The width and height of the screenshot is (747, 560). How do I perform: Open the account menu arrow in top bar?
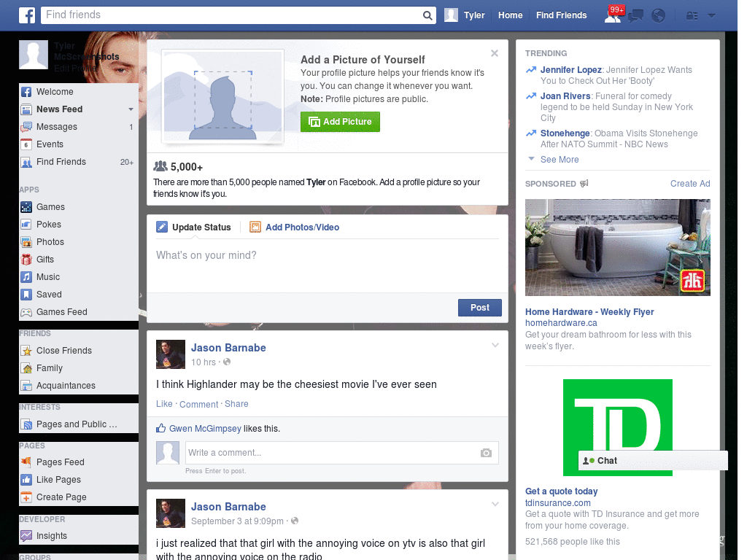(711, 16)
